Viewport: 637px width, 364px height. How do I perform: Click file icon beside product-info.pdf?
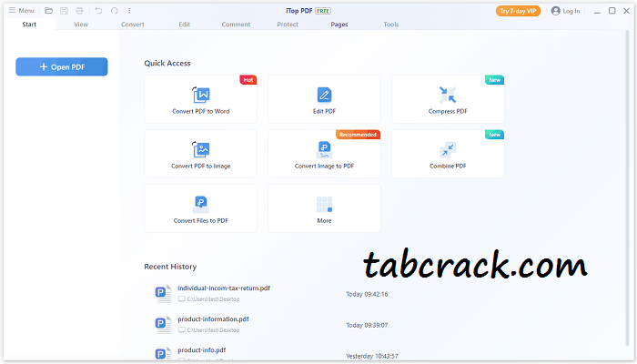[163, 353]
